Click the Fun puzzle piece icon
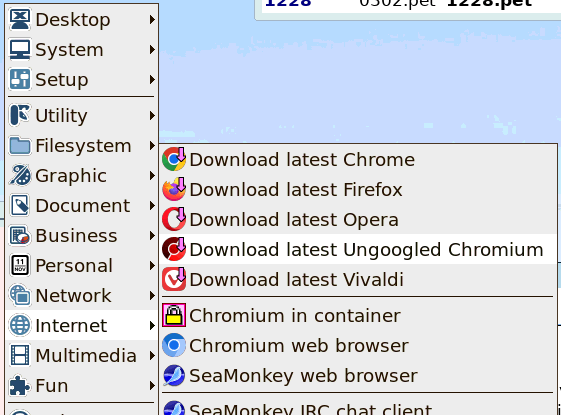561x415 pixels. pyautogui.click(x=20, y=385)
